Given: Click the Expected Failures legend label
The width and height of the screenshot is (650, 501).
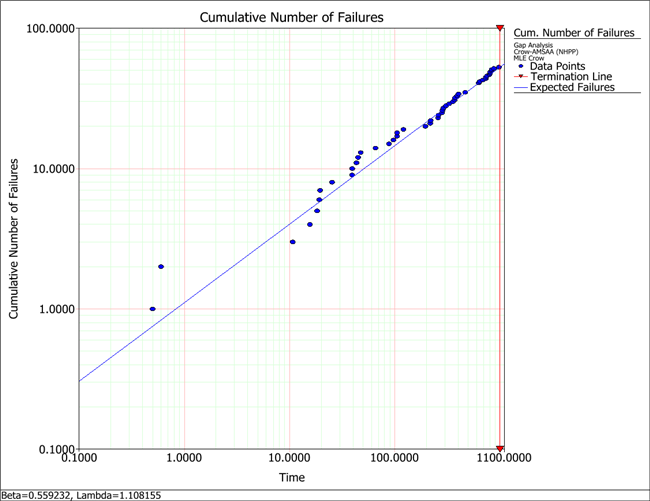Looking at the screenshot, I should [571, 88].
